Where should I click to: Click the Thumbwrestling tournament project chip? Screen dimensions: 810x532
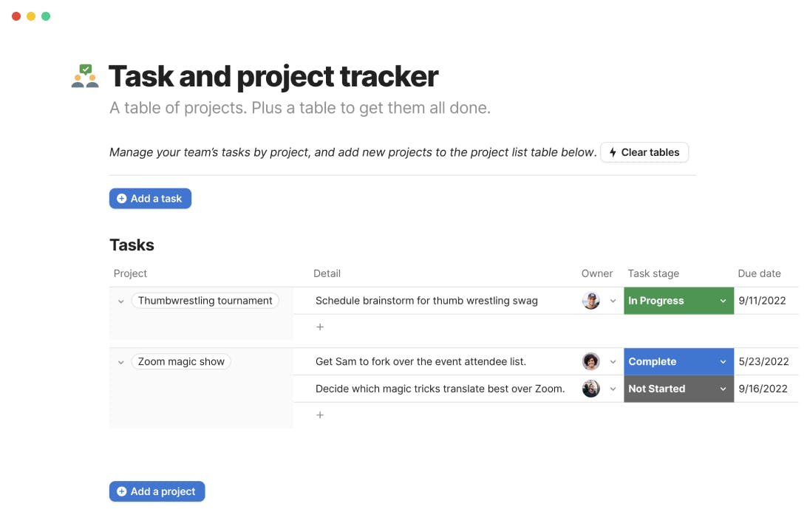[205, 301]
